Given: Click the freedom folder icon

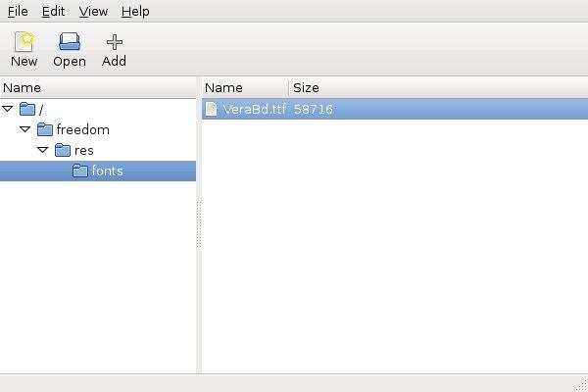Looking at the screenshot, I should coord(45,129).
